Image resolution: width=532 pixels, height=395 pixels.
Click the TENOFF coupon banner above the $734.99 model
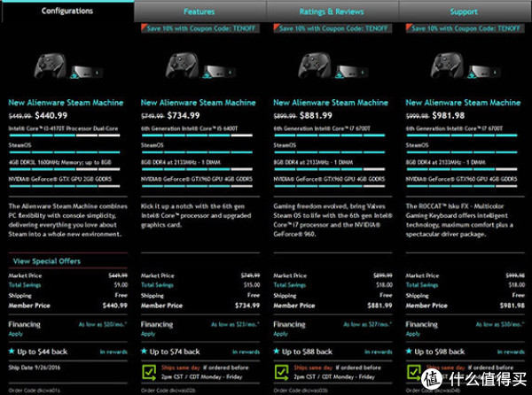(x=200, y=28)
